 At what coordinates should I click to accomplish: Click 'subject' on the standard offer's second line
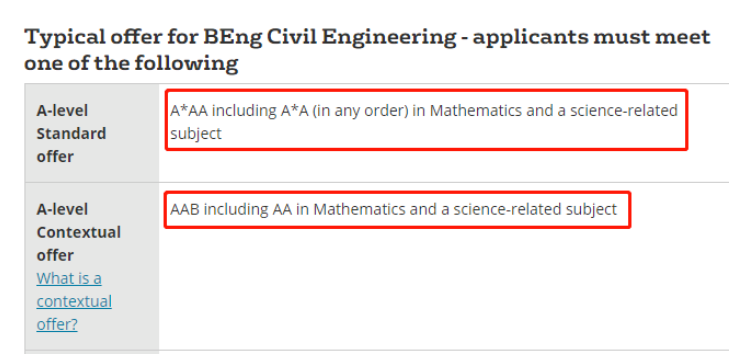pyautogui.click(x=196, y=134)
